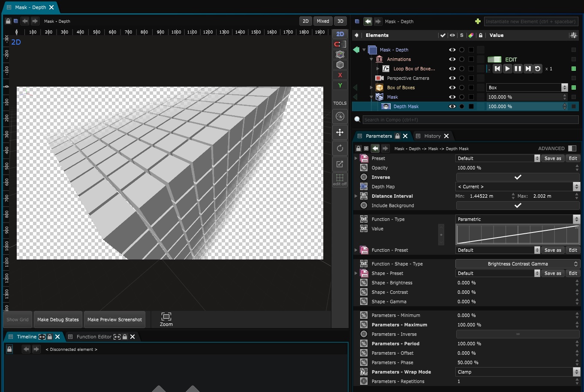
Task: Lock the viewport with padlock icon
Action: [8, 21]
